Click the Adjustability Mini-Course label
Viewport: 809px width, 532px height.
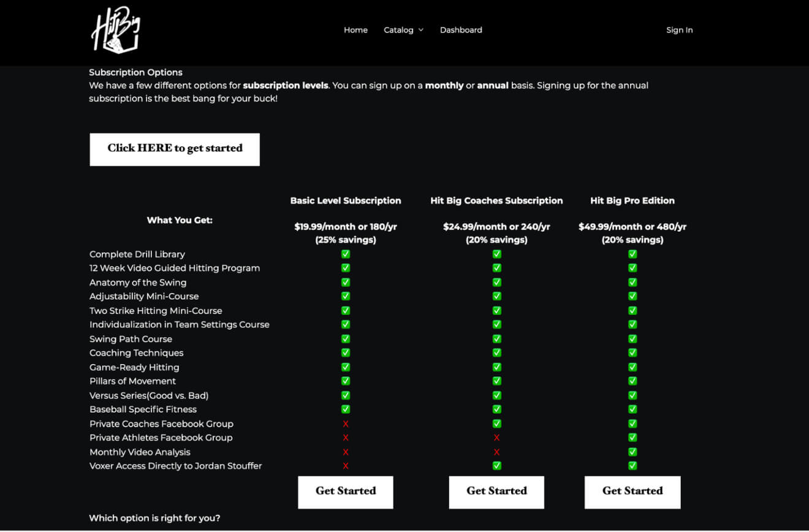click(x=144, y=296)
